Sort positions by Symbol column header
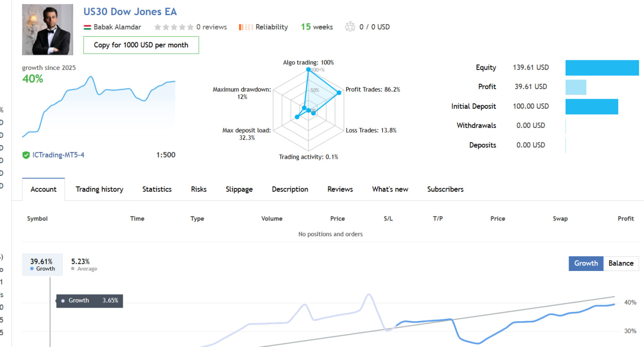 tap(37, 219)
